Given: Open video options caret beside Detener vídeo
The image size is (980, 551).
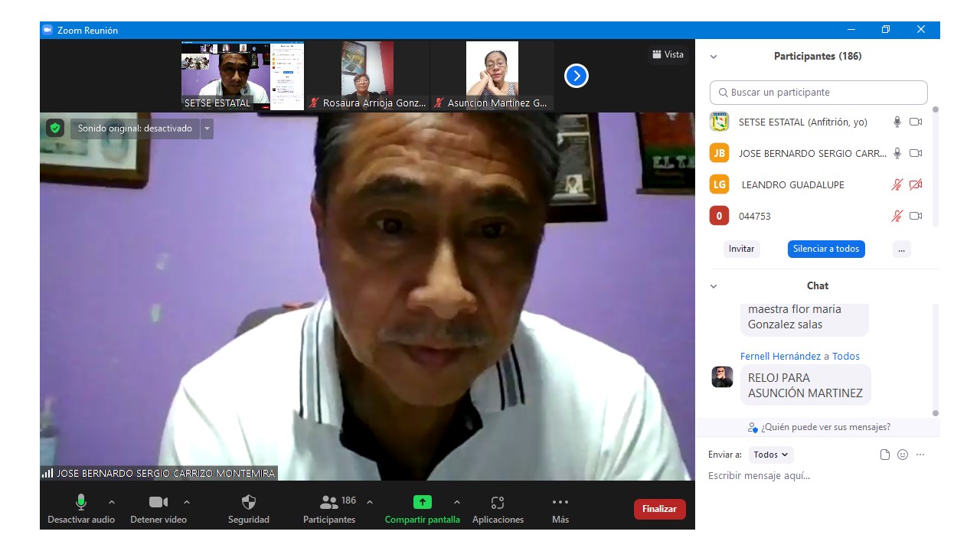Looking at the screenshot, I should (187, 502).
